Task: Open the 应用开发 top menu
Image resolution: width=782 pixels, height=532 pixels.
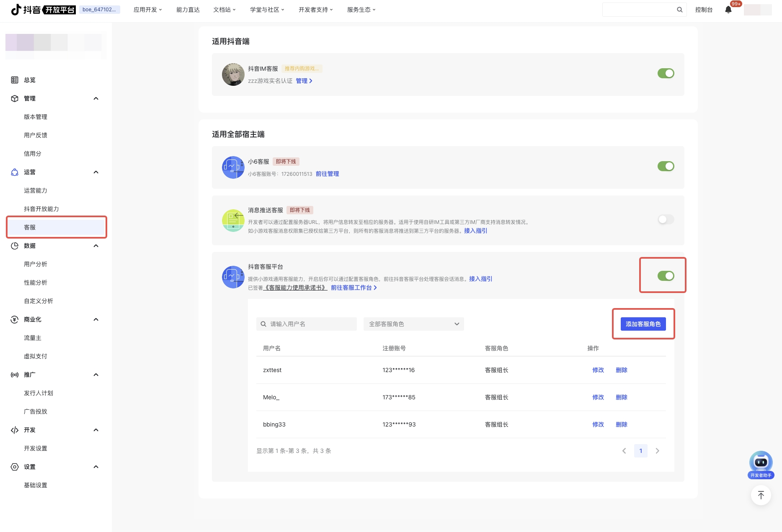Action: coord(147,10)
